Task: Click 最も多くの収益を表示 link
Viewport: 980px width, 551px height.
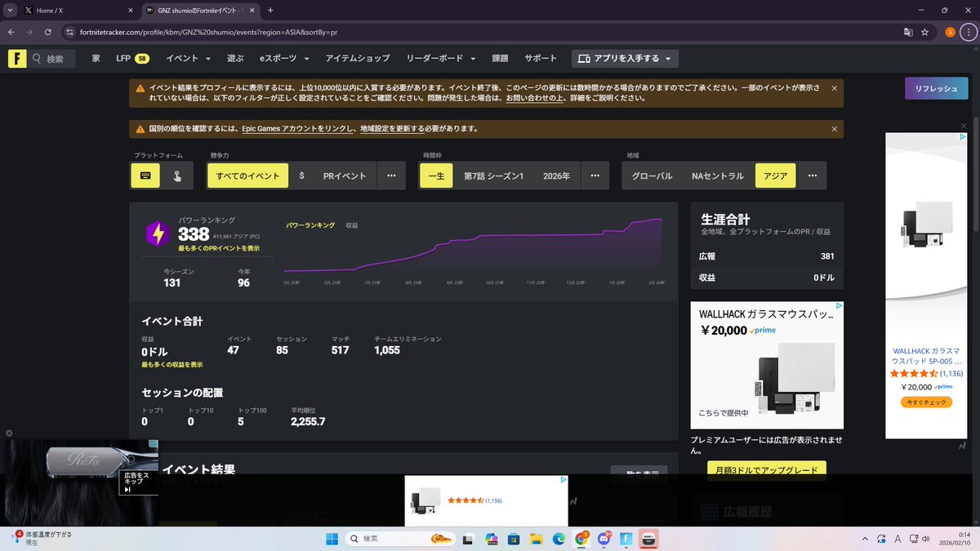Action: (172, 364)
